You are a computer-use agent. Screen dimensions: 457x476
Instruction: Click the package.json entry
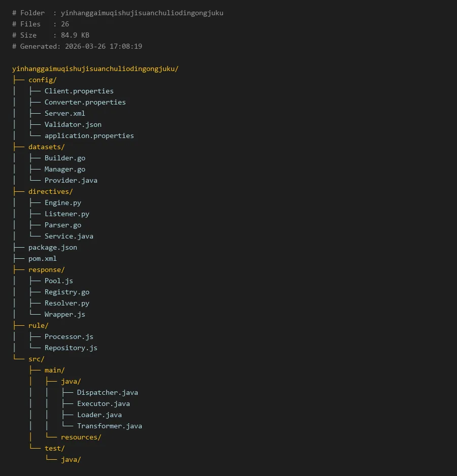(52, 247)
